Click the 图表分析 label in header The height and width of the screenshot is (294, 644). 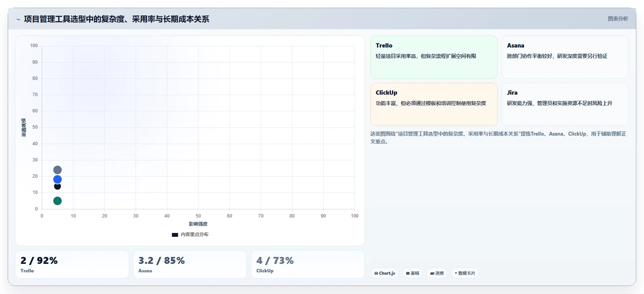(x=618, y=19)
